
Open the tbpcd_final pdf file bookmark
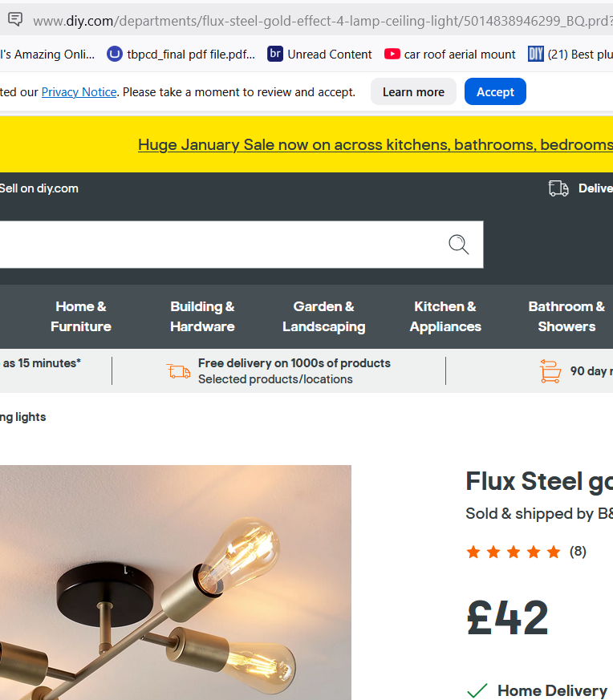[x=181, y=55]
